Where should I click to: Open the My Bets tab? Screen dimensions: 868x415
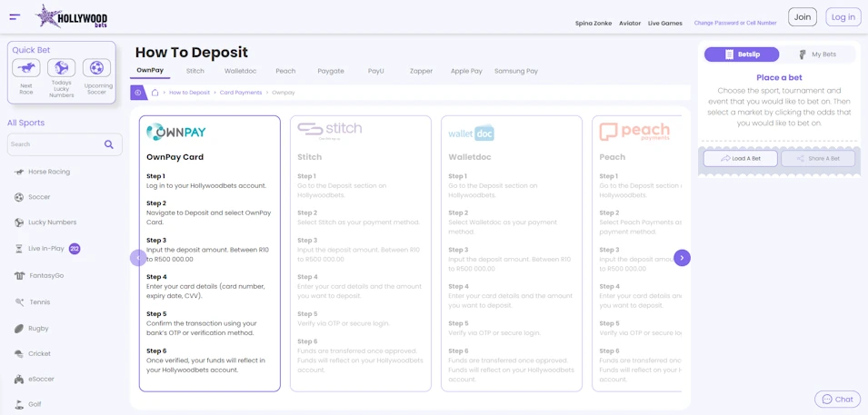click(x=818, y=54)
